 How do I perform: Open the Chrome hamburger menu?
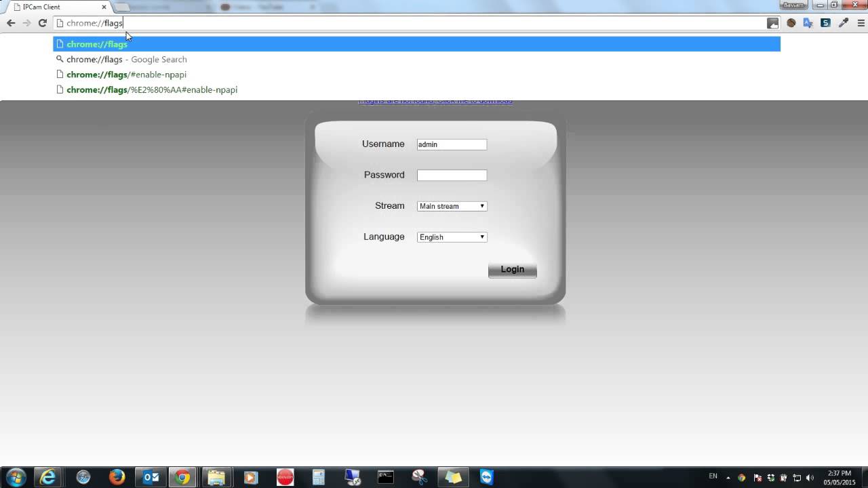coord(861,23)
